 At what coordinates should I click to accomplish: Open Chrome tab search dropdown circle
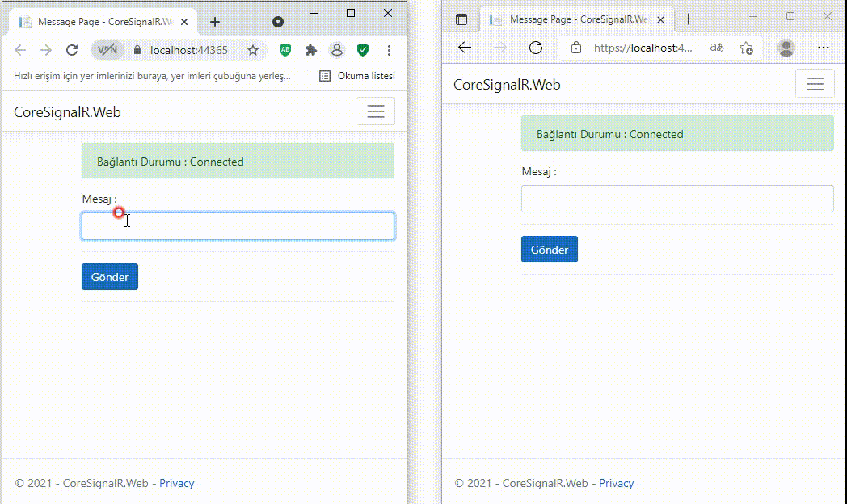278,22
